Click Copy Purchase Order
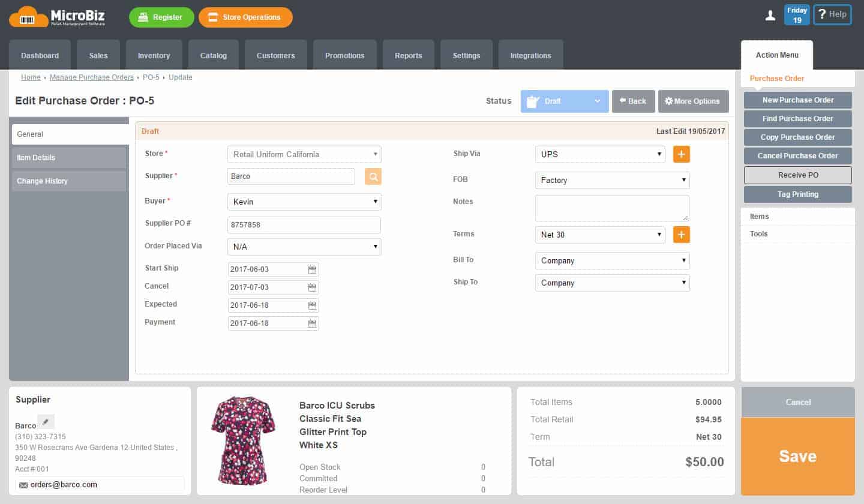Image resolution: width=864 pixels, height=504 pixels. click(798, 137)
